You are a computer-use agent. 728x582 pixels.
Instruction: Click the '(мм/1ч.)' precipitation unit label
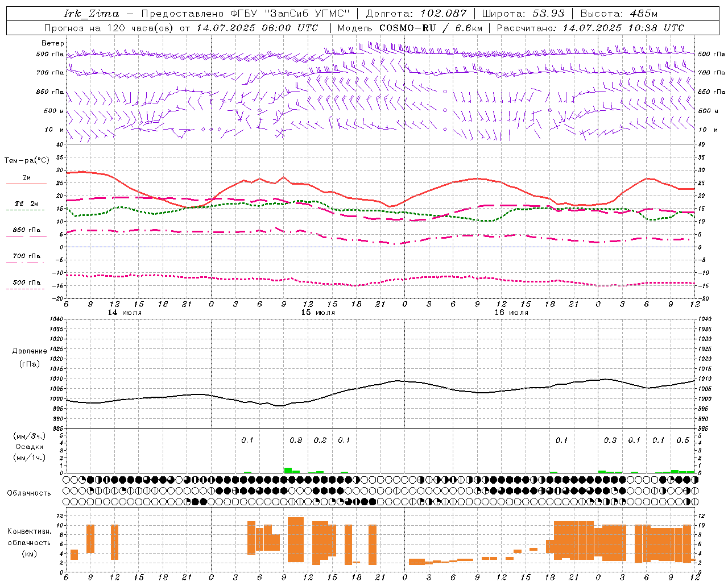[30, 458]
